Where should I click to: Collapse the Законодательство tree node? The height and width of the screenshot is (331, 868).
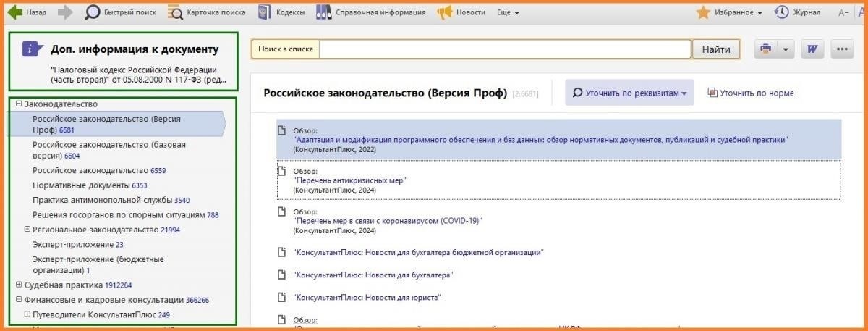(x=19, y=104)
